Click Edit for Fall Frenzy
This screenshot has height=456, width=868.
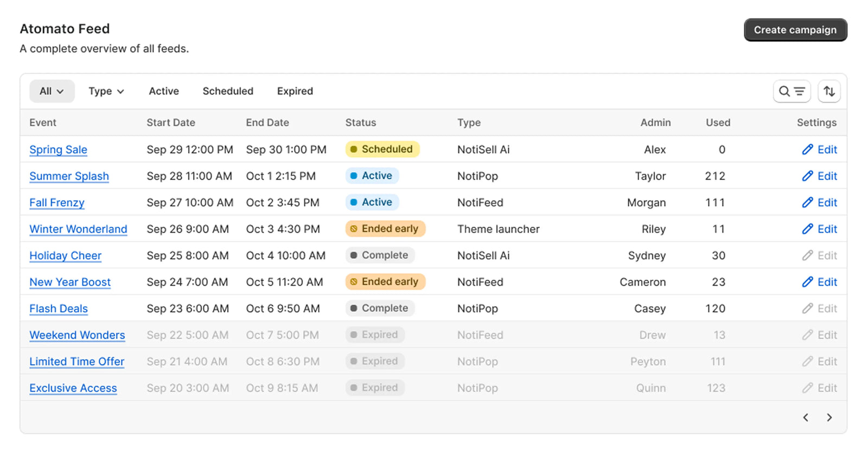[x=819, y=202]
